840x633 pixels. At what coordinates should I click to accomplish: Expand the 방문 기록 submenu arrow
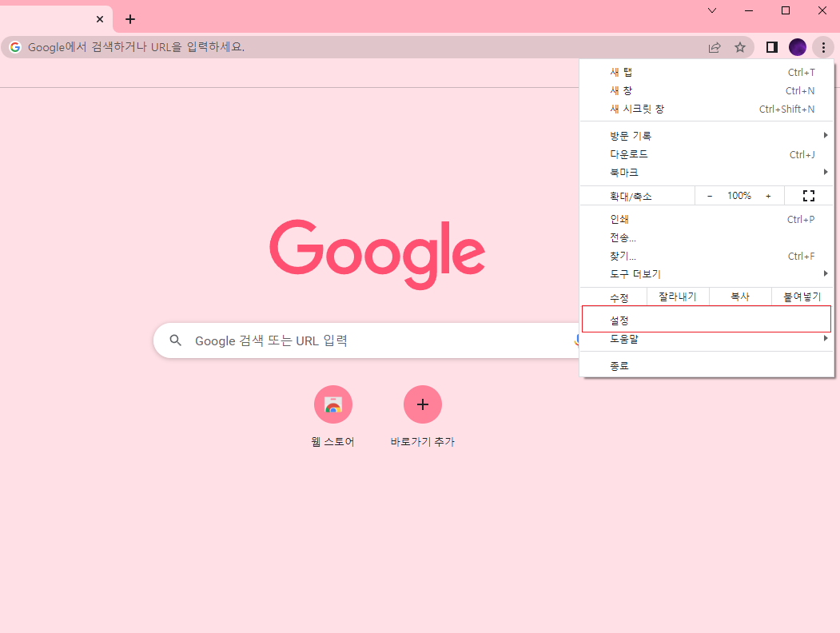click(x=826, y=135)
